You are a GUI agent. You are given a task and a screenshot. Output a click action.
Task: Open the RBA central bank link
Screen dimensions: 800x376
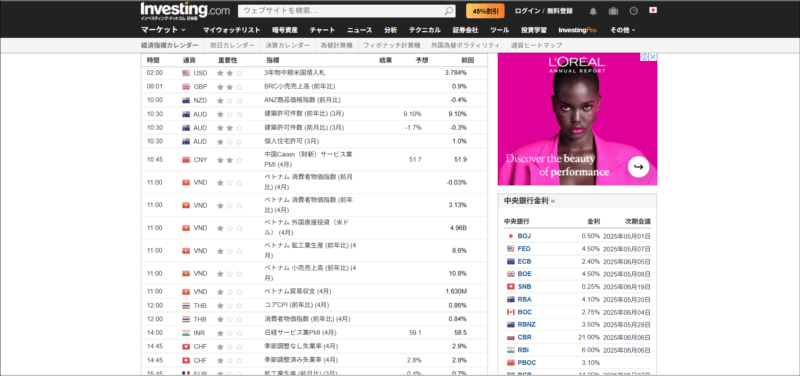(524, 299)
